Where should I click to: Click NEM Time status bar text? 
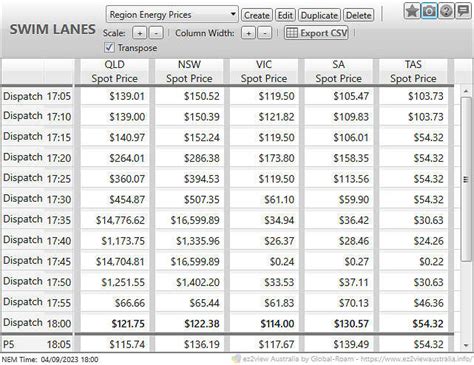pyautogui.click(x=50, y=360)
